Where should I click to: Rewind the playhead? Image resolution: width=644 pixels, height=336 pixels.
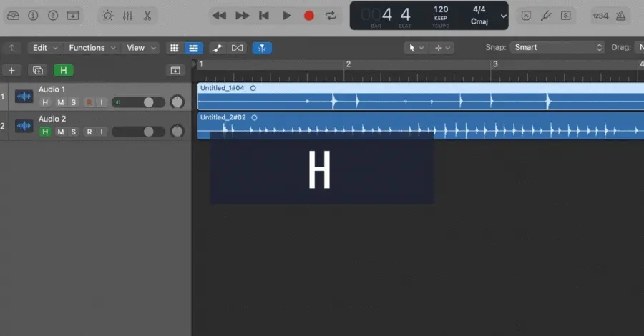[x=220, y=16]
